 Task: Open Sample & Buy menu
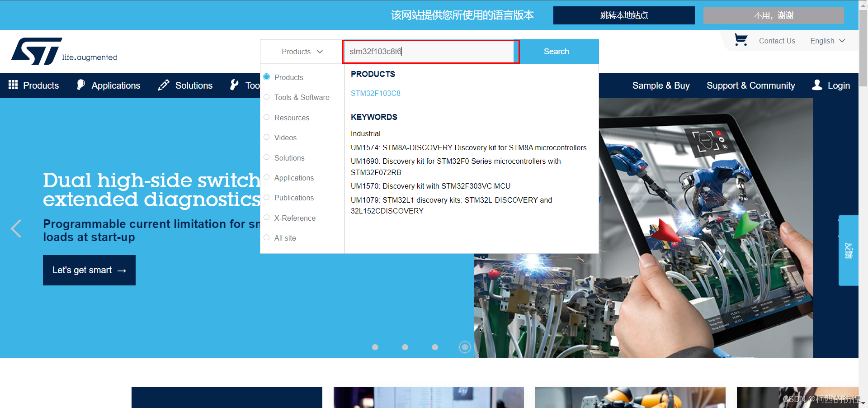[661, 85]
